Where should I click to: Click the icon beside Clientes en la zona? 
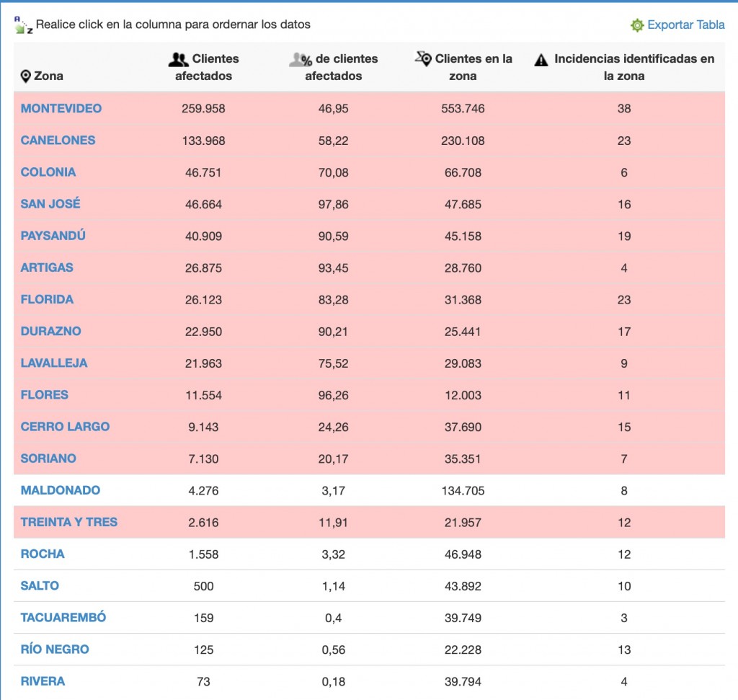tap(423, 58)
